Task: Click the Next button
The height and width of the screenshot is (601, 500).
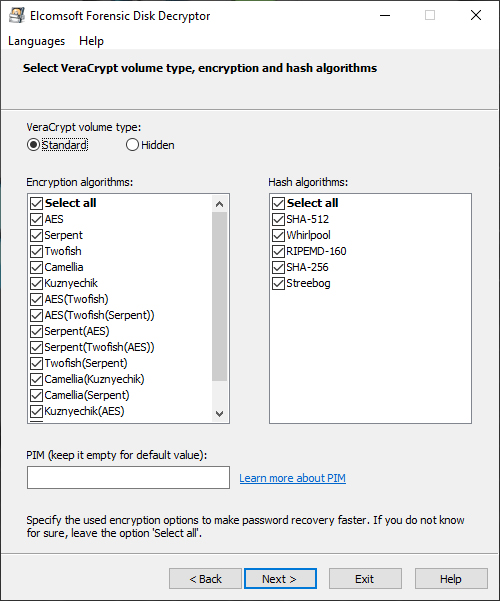Action: click(x=280, y=579)
